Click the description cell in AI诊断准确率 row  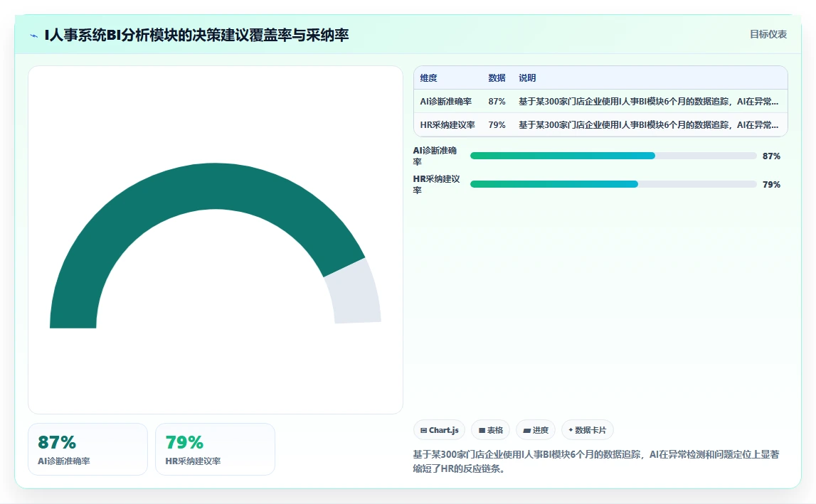pyautogui.click(x=648, y=102)
